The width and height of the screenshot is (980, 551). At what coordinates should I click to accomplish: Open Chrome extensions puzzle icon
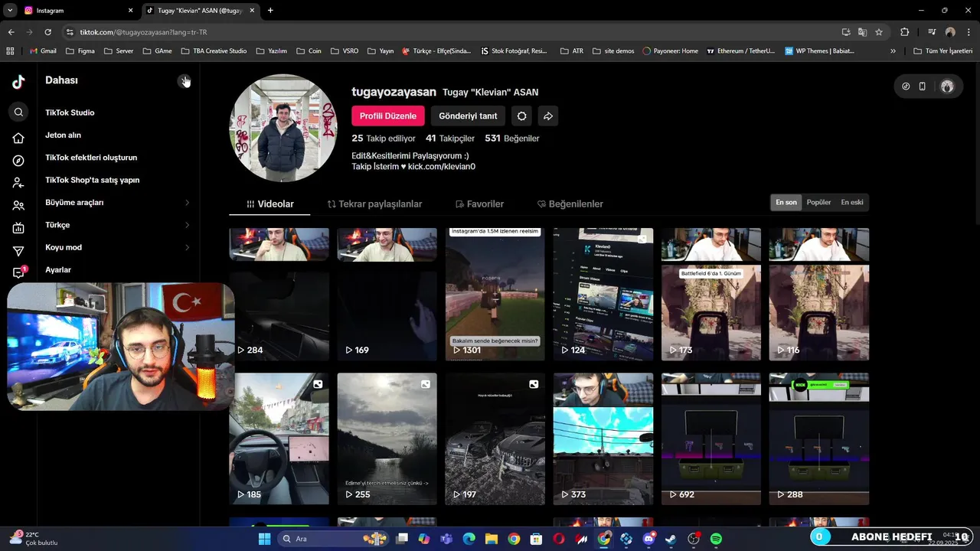[x=905, y=32]
